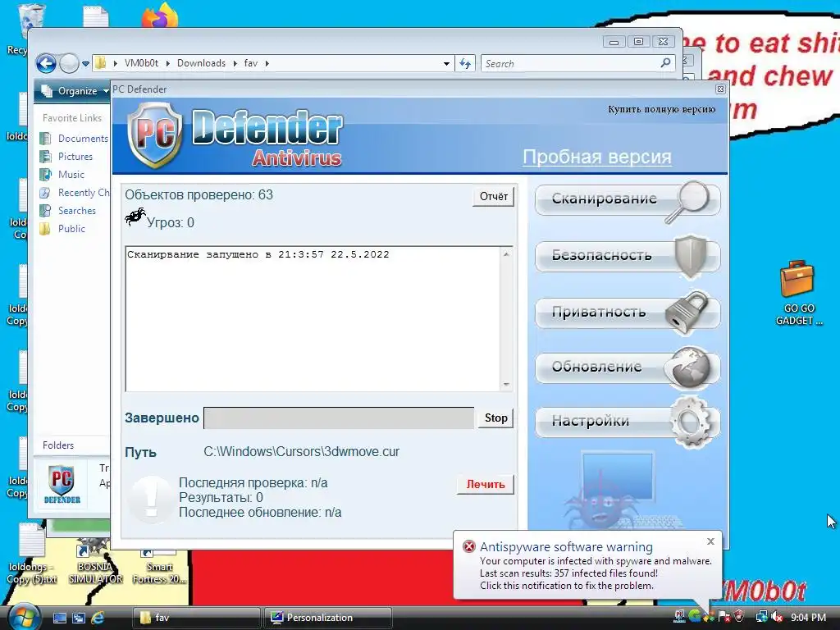This screenshot has width=840, height=630.
Task: Follow the Купить полную версию link
Action: [x=662, y=109]
